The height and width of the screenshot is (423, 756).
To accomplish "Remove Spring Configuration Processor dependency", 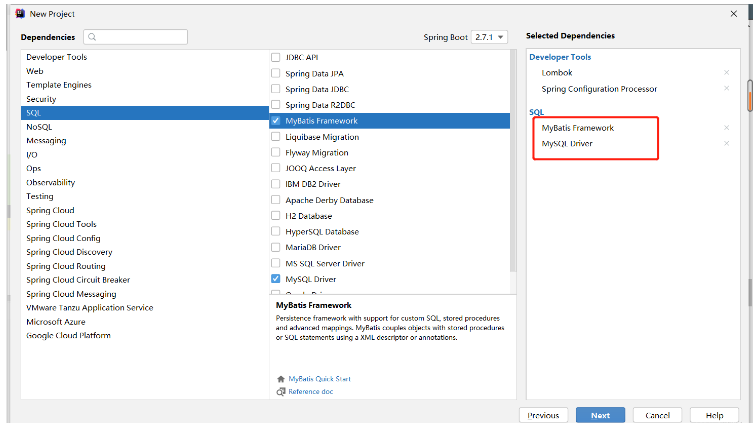I will click(726, 89).
